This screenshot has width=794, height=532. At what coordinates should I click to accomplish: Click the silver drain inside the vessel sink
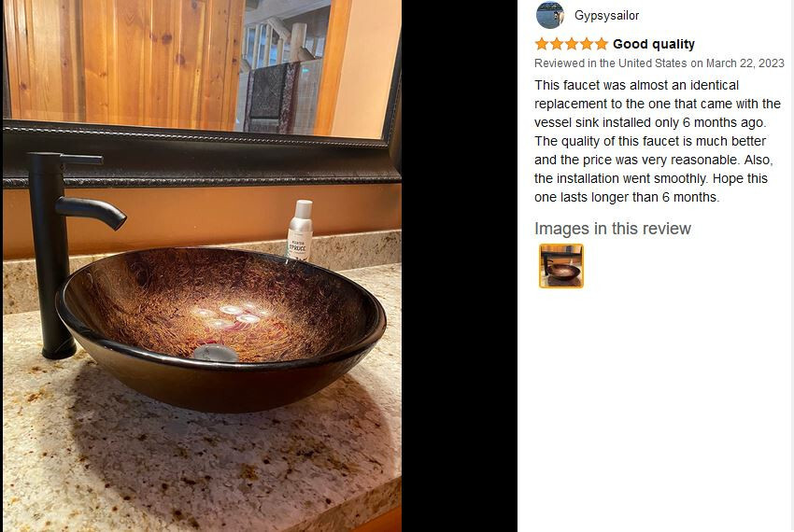(215, 352)
